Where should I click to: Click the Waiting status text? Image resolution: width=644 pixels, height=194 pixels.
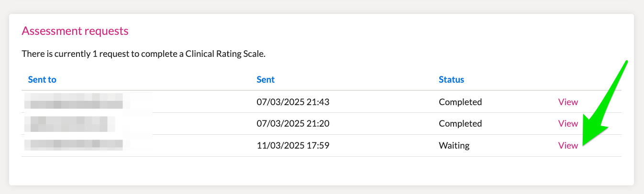[454, 146]
